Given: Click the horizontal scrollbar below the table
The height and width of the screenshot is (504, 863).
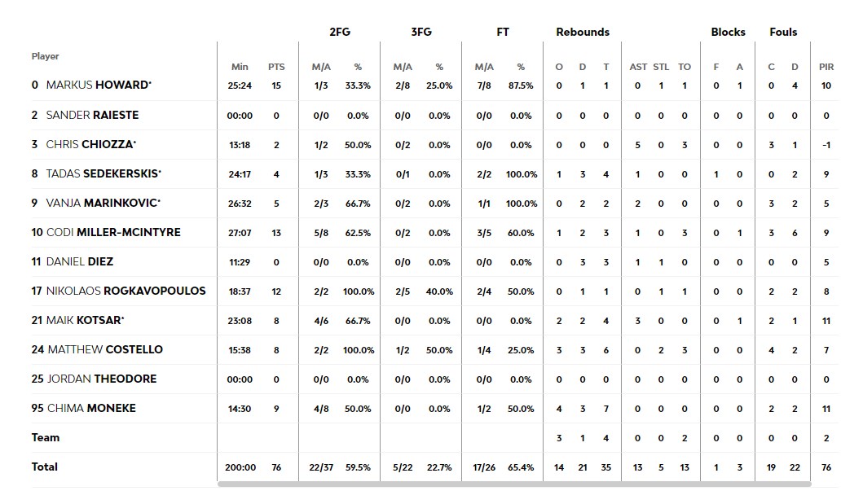Looking at the screenshot, I should pos(514,484).
